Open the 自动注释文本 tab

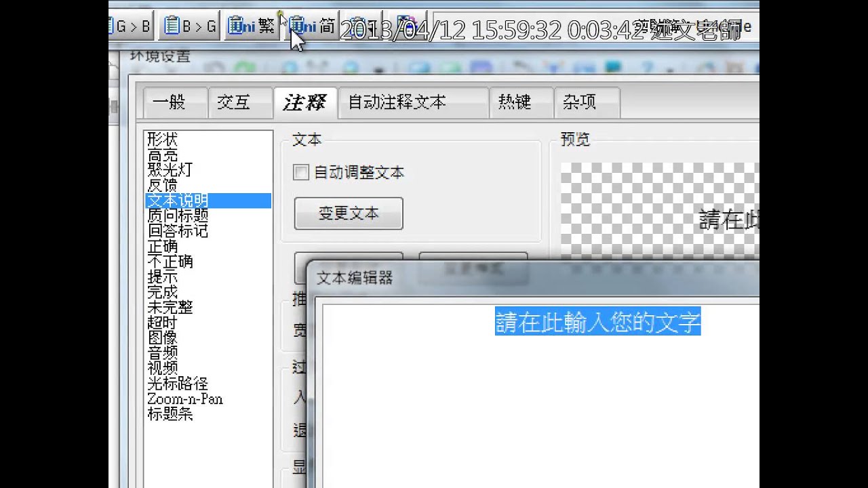(x=413, y=102)
